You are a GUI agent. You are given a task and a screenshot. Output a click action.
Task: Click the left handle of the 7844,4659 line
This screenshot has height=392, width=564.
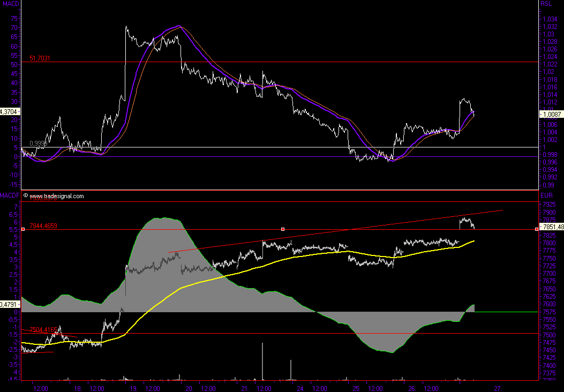point(23,229)
